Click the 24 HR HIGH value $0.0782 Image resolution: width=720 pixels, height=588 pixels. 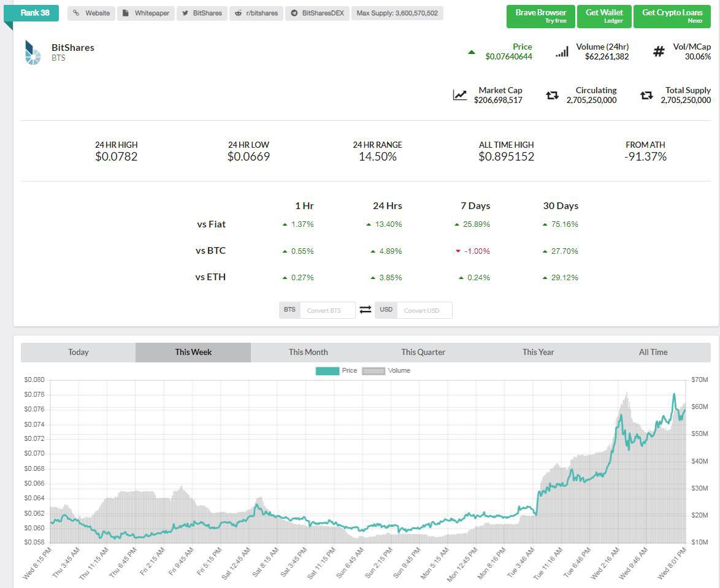tap(116, 156)
